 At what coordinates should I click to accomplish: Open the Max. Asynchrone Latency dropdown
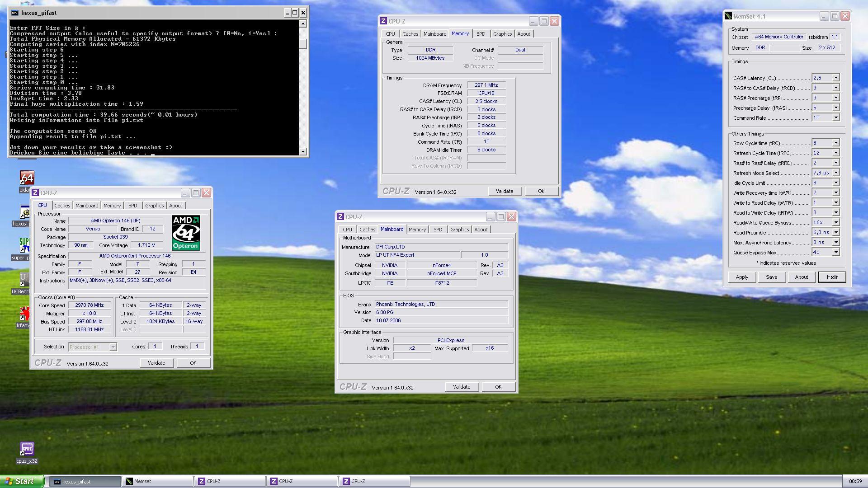click(x=836, y=242)
